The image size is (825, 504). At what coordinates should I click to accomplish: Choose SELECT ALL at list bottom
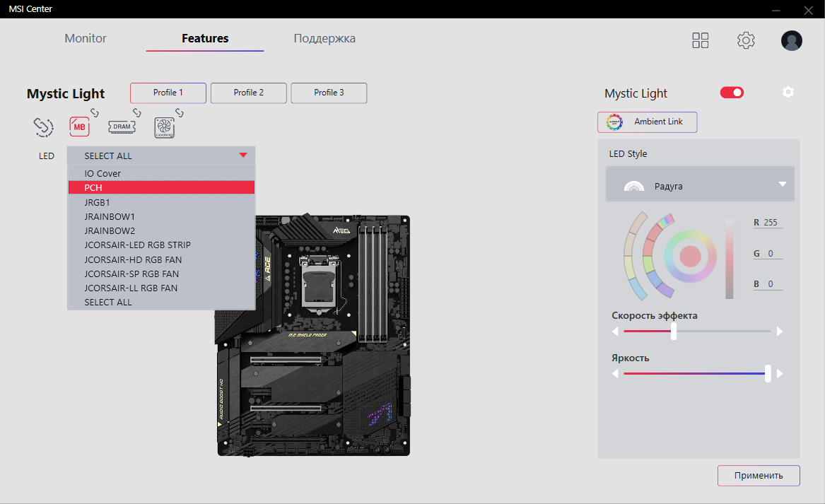[161, 302]
